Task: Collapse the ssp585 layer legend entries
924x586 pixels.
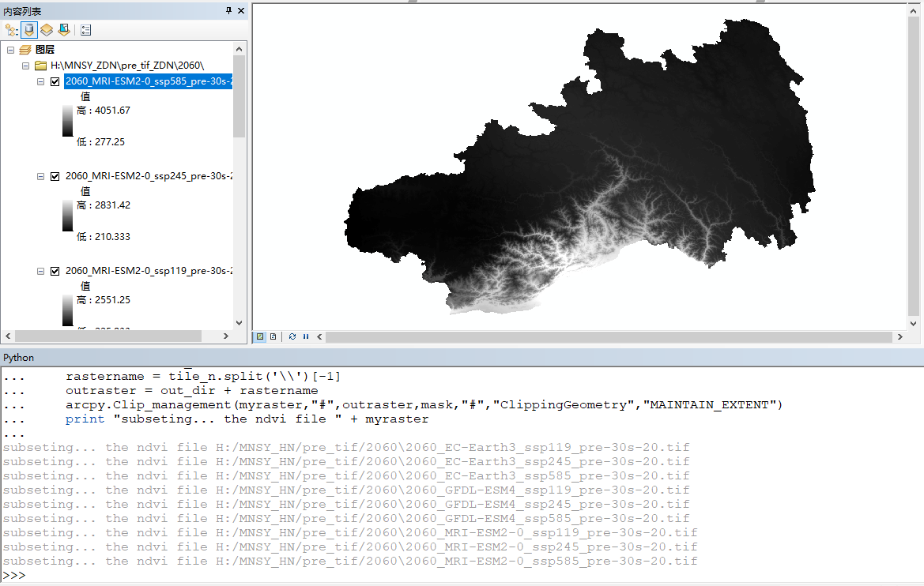Action: point(40,81)
